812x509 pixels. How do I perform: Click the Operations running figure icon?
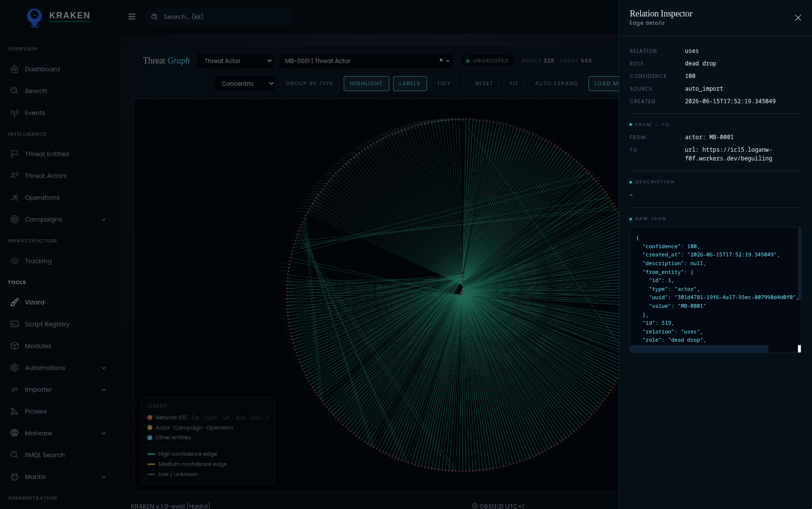point(15,197)
